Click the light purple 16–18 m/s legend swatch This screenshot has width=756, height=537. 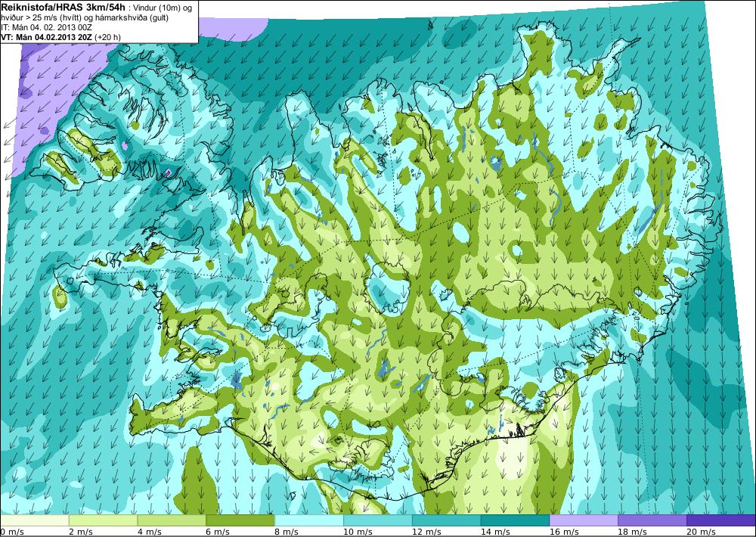pyautogui.click(x=584, y=520)
